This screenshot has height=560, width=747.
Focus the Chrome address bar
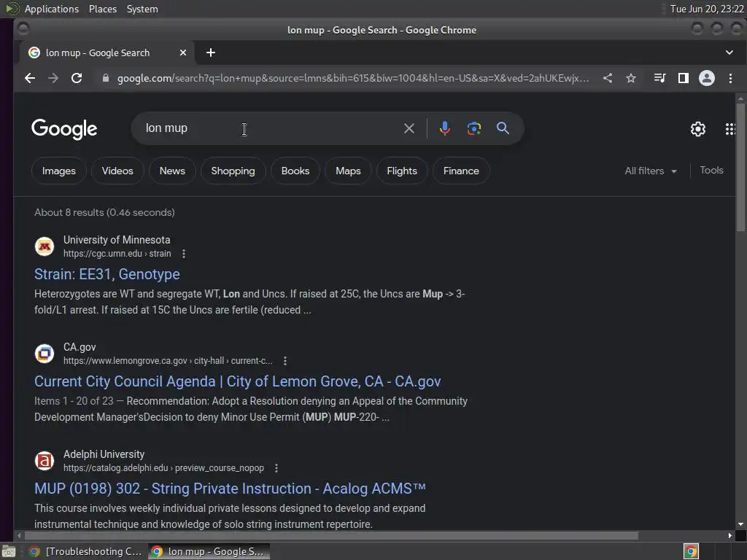click(x=352, y=78)
